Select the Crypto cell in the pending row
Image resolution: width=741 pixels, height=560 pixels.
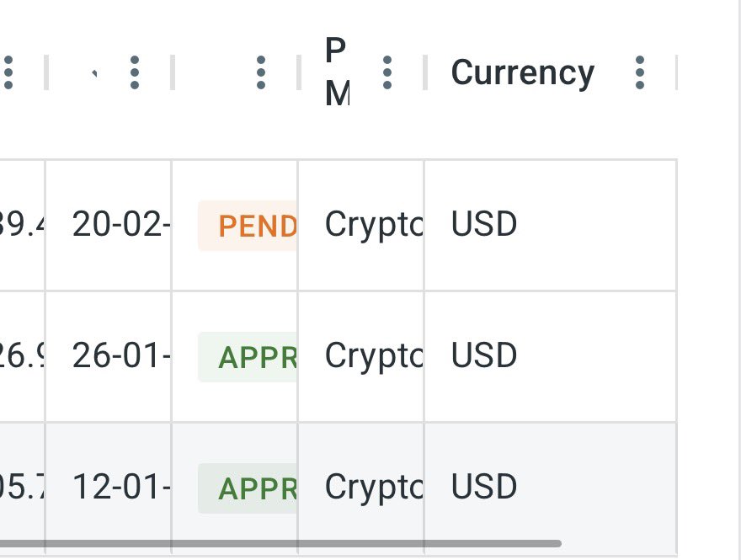click(x=372, y=225)
